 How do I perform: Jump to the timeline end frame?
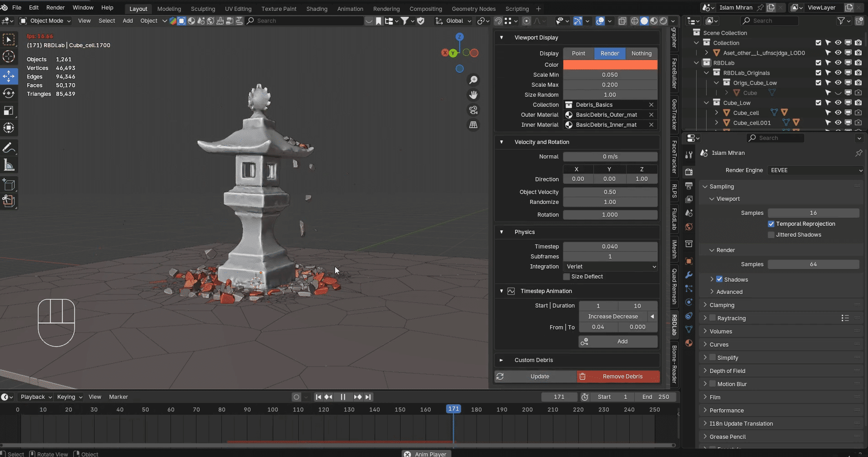pyautogui.click(x=368, y=397)
